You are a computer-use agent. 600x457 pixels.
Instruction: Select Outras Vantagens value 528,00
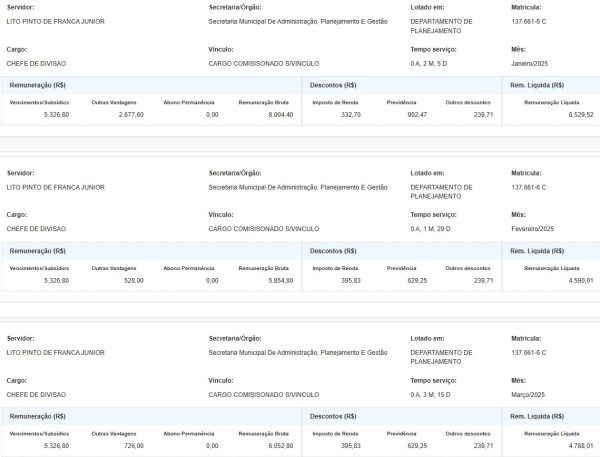click(133, 281)
